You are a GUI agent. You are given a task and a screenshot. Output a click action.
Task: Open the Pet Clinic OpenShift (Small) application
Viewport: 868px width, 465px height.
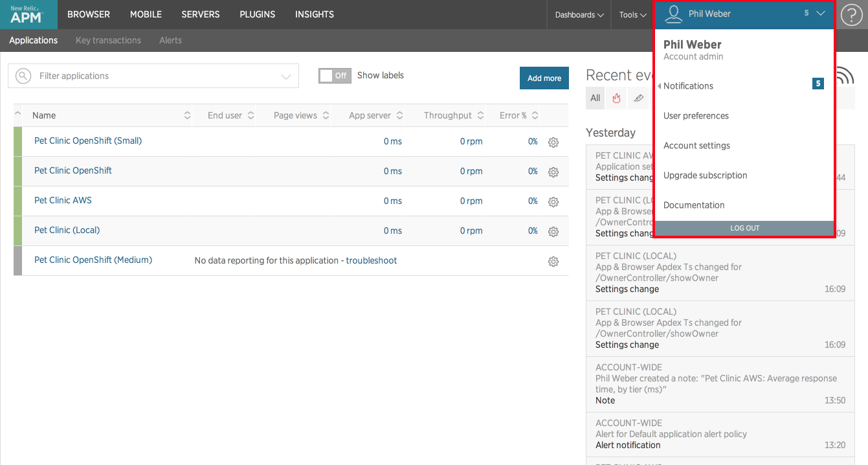click(88, 141)
